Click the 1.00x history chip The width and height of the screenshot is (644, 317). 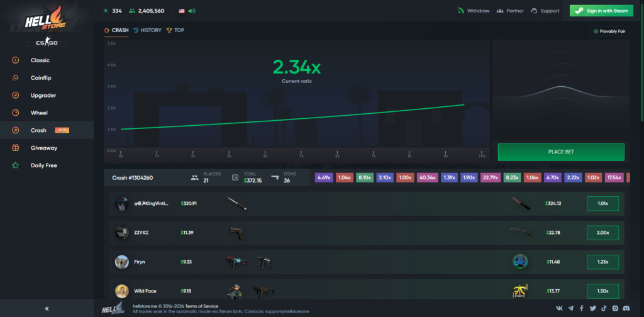[x=406, y=178]
